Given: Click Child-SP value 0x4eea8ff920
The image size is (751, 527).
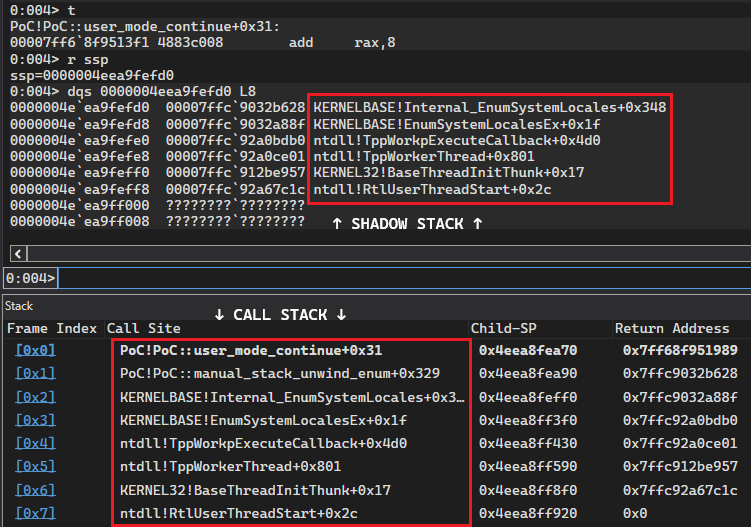Looking at the screenshot, I should tap(528, 513).
